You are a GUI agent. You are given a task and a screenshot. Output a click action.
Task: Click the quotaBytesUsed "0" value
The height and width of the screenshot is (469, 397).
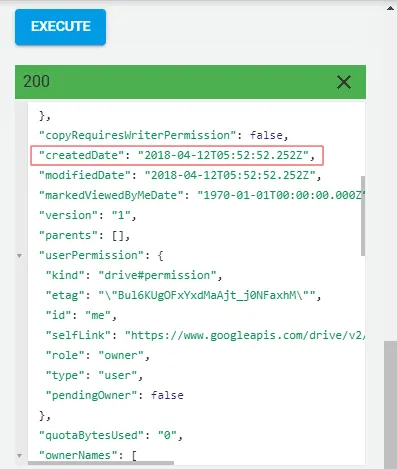(x=167, y=435)
